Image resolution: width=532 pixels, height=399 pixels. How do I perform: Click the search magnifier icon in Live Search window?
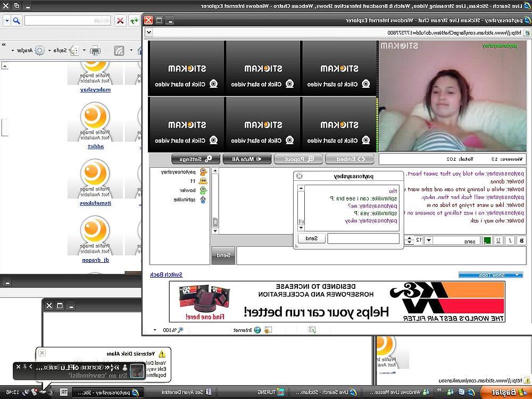(x=16, y=21)
